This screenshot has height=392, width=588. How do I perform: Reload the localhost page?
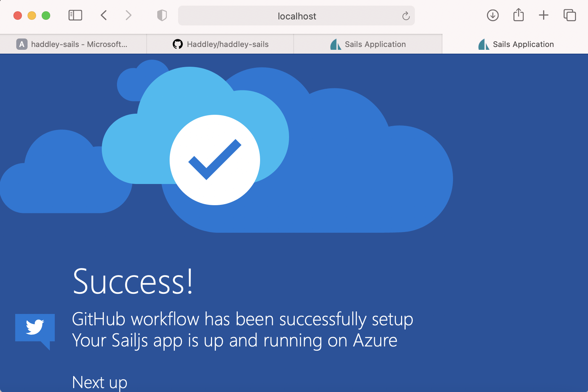pyautogui.click(x=406, y=16)
